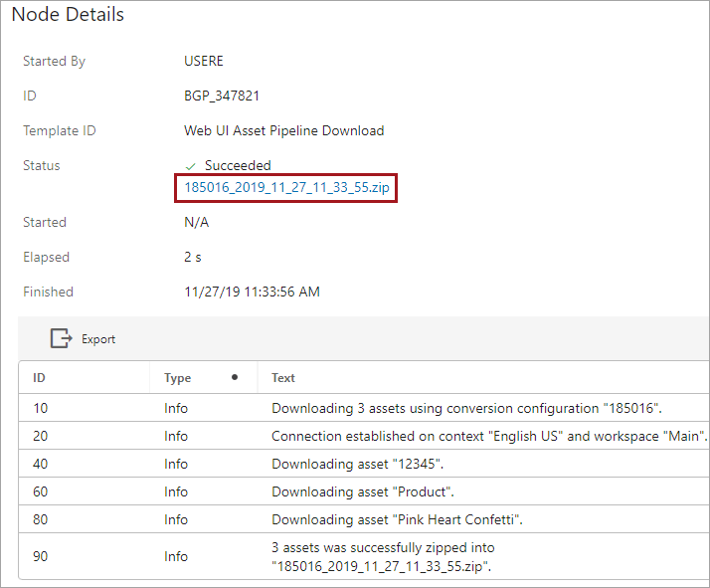This screenshot has width=710, height=588.
Task: Click the green Succeeded checkmark icon
Action: click(x=191, y=166)
